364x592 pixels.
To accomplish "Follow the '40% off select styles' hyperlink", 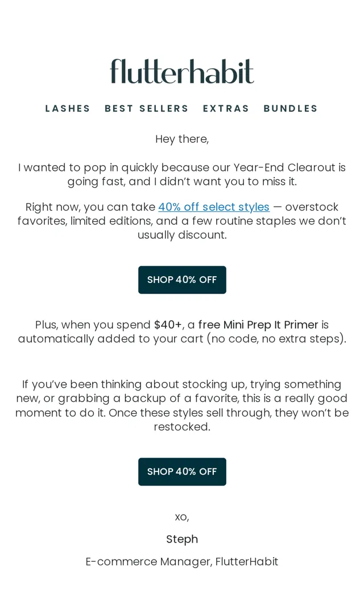I will tap(214, 207).
